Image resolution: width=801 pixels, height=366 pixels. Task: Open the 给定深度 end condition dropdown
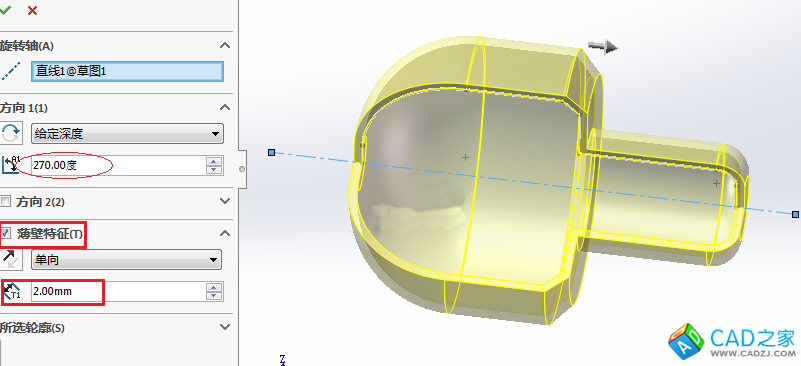click(127, 134)
